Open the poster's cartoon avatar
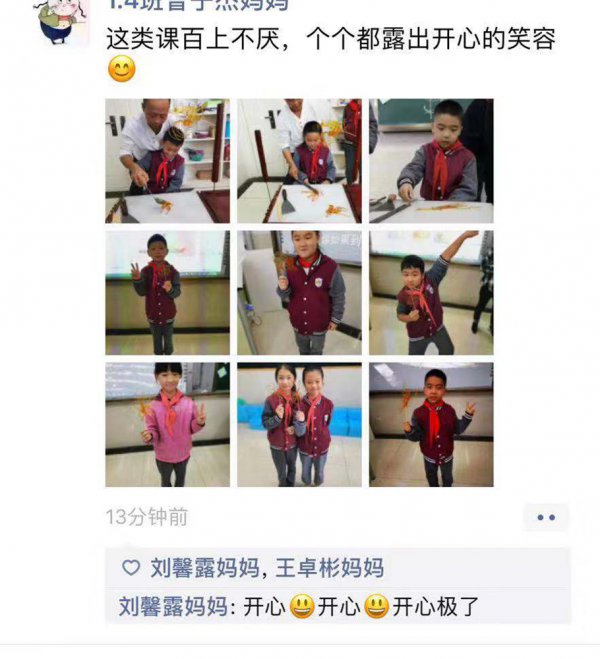Screen dimensions: 600x659 coord(61,21)
